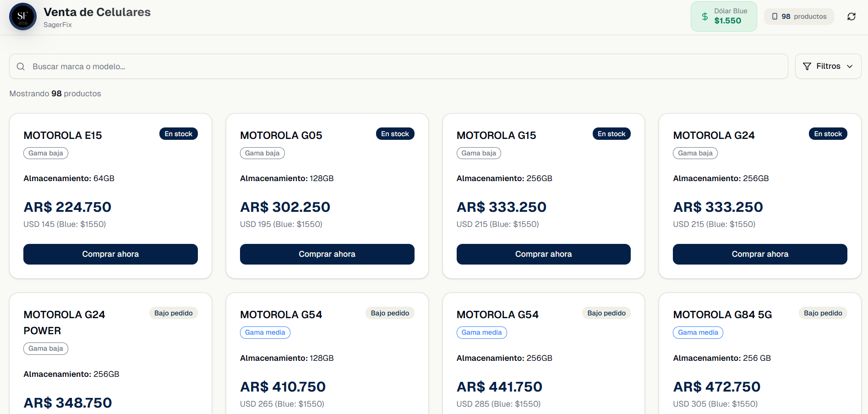Click En stock badge on Motorola G05

tap(395, 134)
